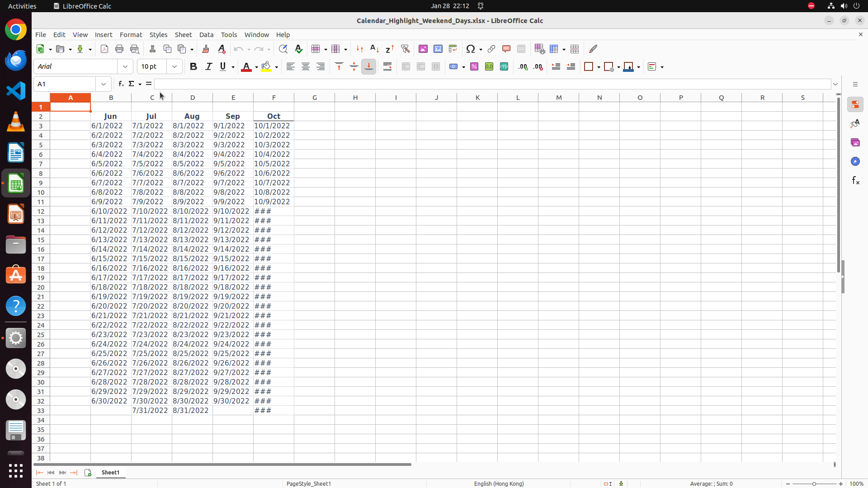Screen dimensions: 868x488
Task: Click column F header
Action: tap(274, 98)
